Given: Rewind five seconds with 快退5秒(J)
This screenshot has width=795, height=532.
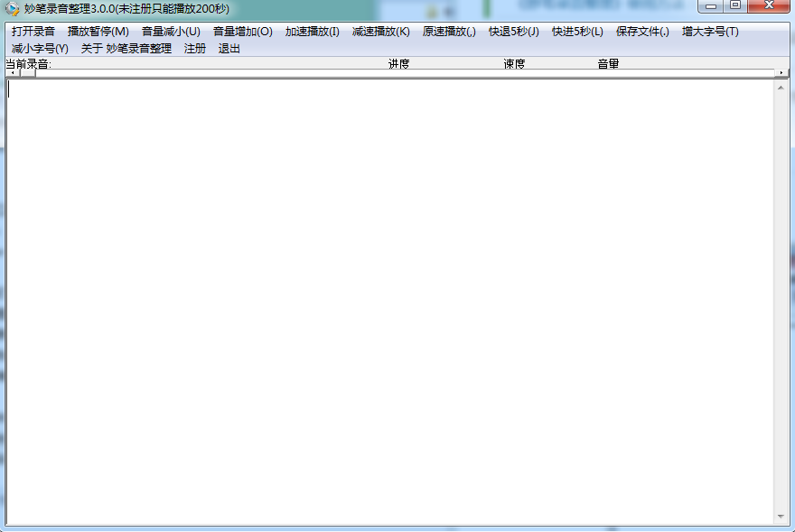Looking at the screenshot, I should (x=514, y=32).
